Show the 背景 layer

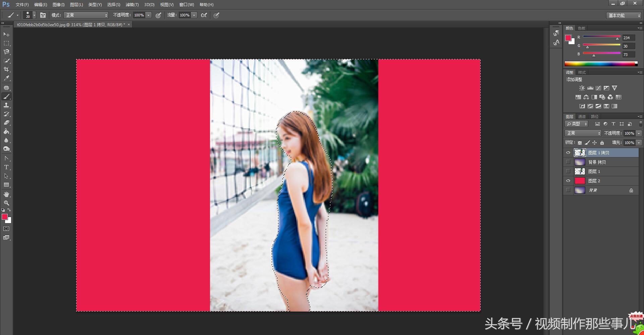(568, 190)
